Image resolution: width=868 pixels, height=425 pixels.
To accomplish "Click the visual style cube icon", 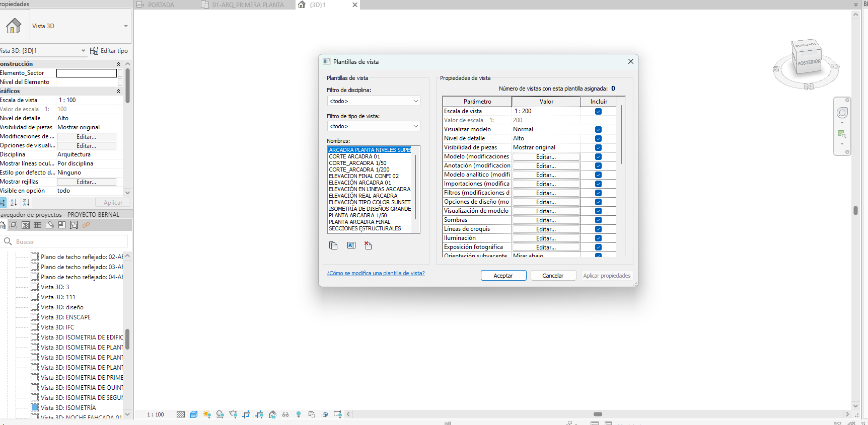I will click(x=194, y=414).
